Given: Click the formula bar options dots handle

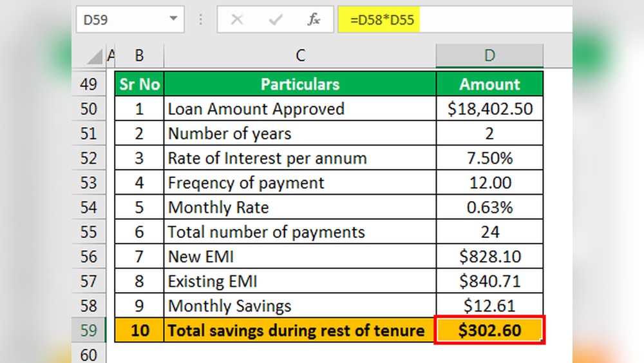Looking at the screenshot, I should (x=200, y=19).
